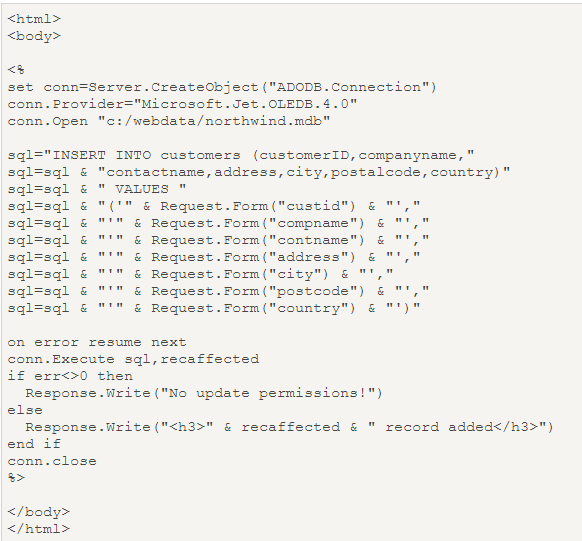Click the ASP opening delimiter <%
Image resolution: width=582 pixels, height=541 pixels.
click(x=16, y=70)
